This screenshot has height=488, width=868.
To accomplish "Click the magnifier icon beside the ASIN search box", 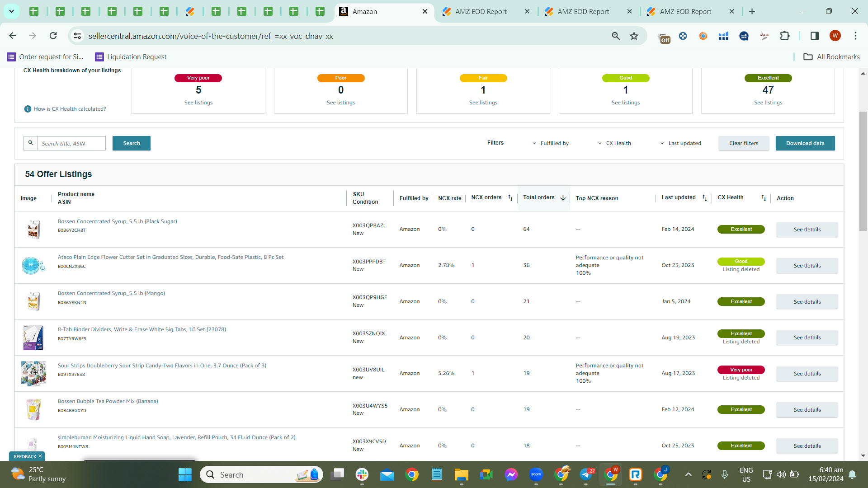I will (x=31, y=143).
